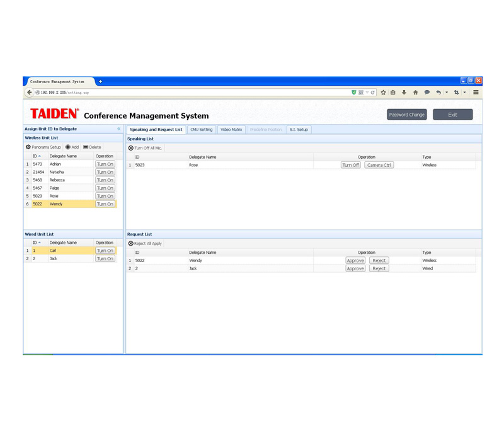Open browser hamburger menu

tap(476, 93)
